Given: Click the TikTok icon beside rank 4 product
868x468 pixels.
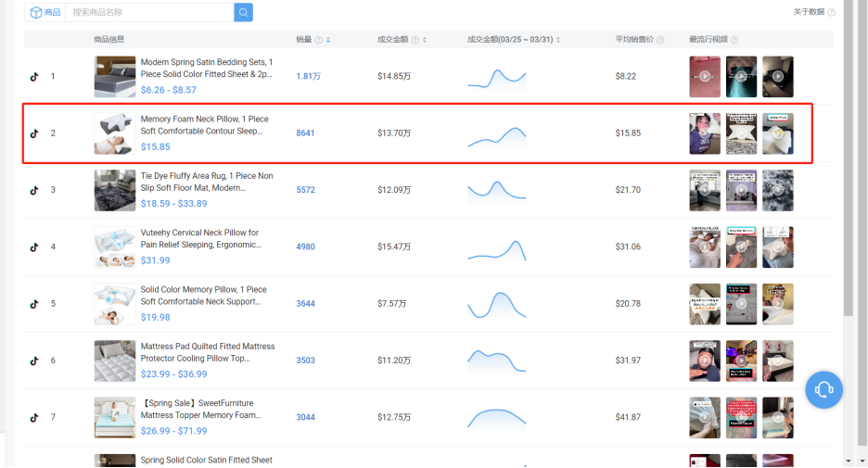Looking at the screenshot, I should [34, 247].
